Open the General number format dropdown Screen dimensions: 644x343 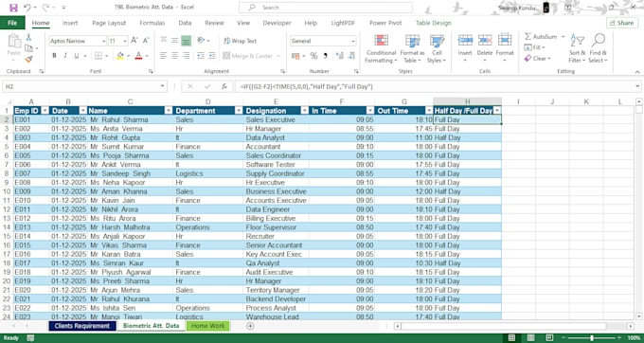pos(353,41)
